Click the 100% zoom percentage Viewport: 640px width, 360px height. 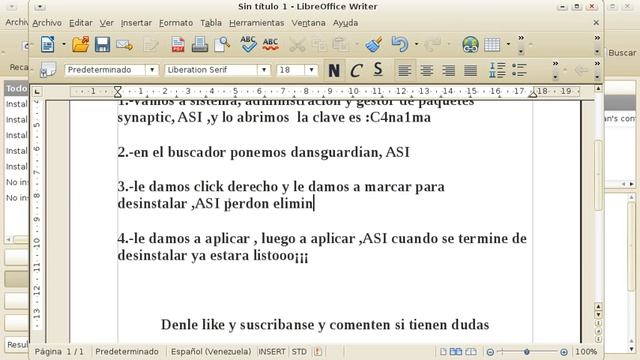click(586, 351)
